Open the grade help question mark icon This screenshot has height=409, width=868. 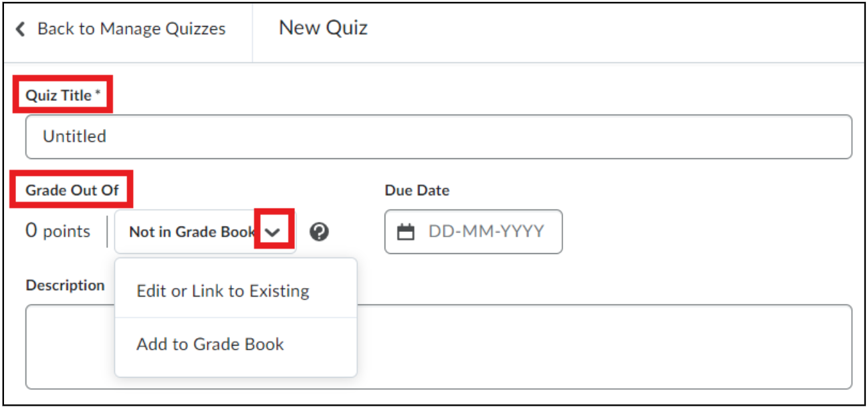[x=320, y=232]
